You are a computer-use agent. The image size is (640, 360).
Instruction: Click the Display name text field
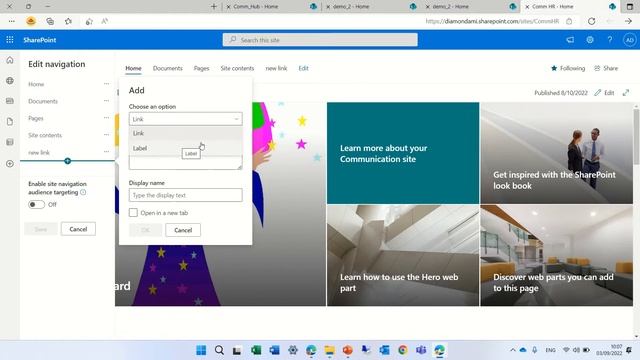point(186,195)
